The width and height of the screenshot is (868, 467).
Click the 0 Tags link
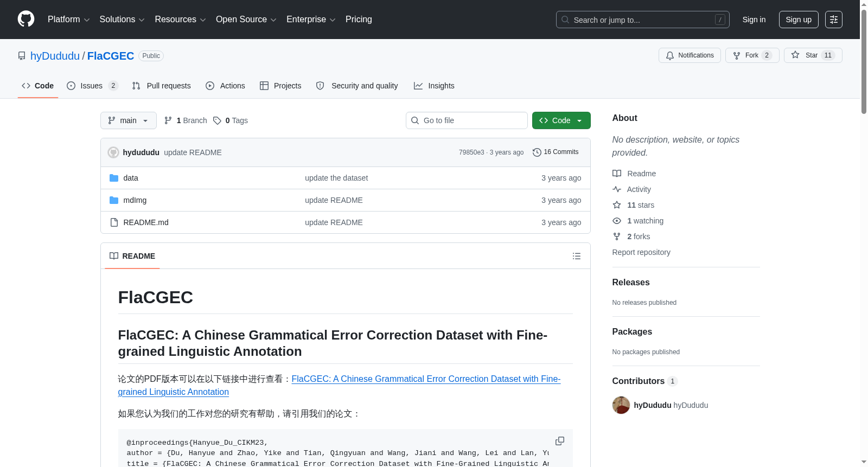tap(231, 120)
